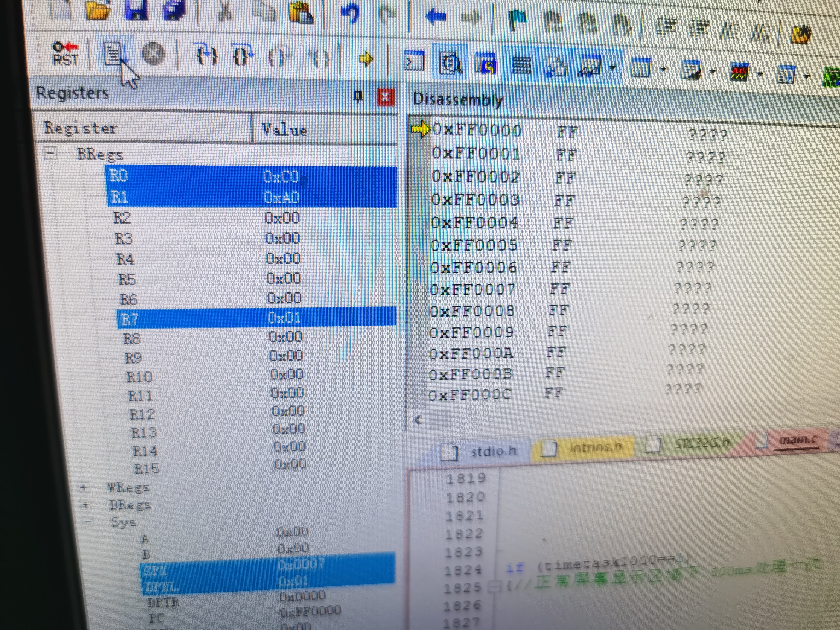The height and width of the screenshot is (630, 840).
Task: Expand the DRegs tree node
Action: click(x=86, y=505)
